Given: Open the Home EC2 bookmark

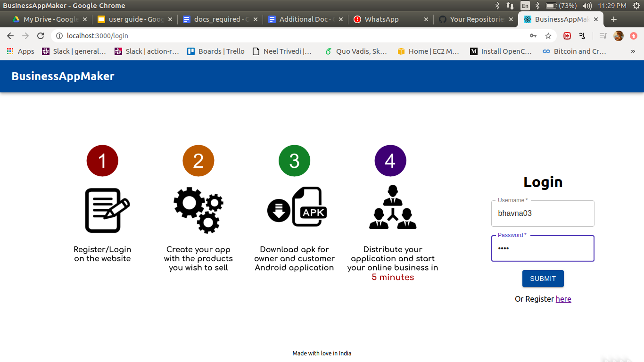Looking at the screenshot, I should click(429, 51).
